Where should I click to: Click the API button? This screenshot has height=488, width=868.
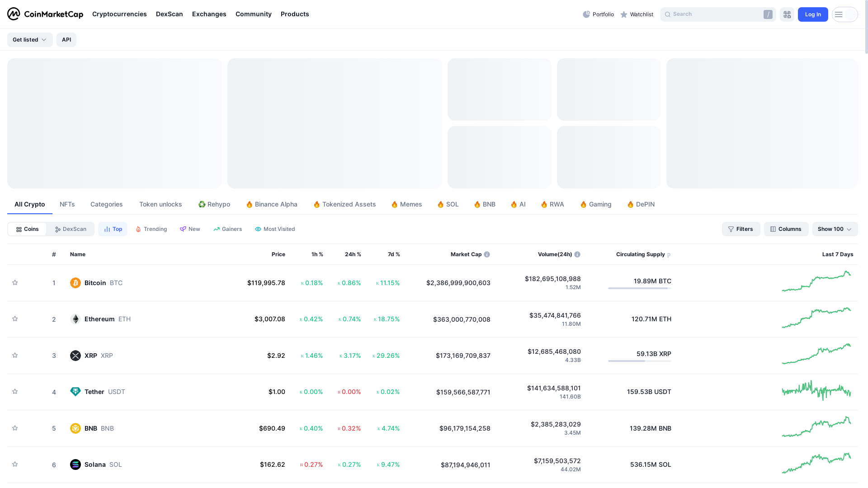(x=66, y=40)
